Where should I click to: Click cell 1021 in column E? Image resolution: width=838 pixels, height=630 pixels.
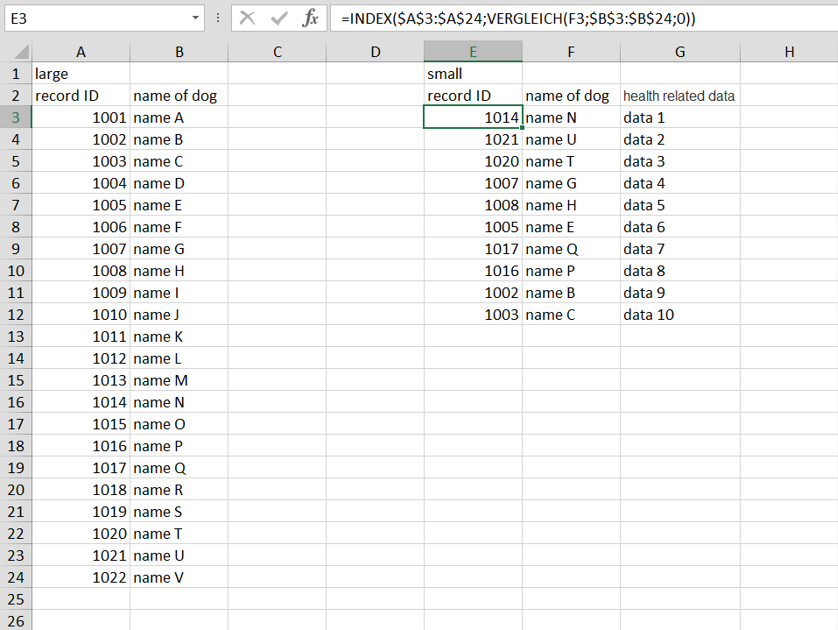pos(473,139)
